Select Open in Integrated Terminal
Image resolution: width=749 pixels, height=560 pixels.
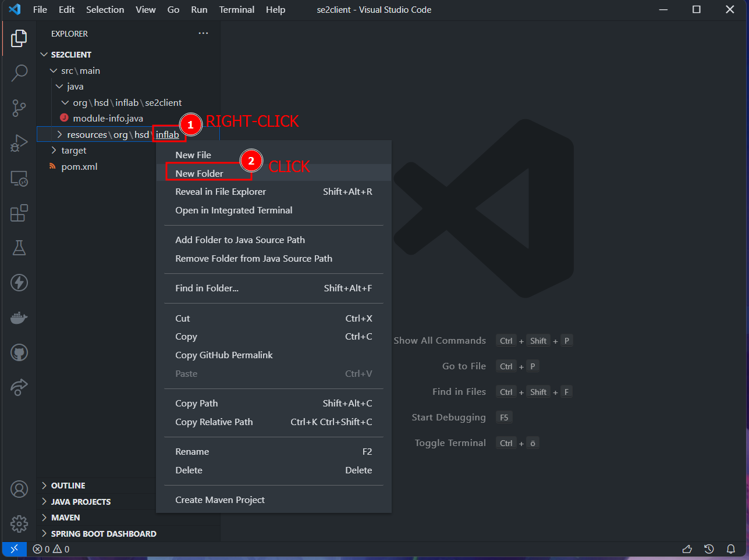(x=274, y=211)
